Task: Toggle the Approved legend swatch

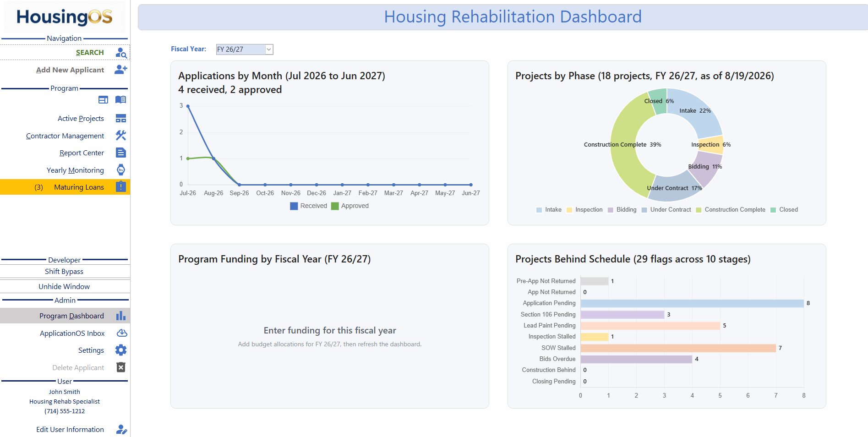Action: 335,206
